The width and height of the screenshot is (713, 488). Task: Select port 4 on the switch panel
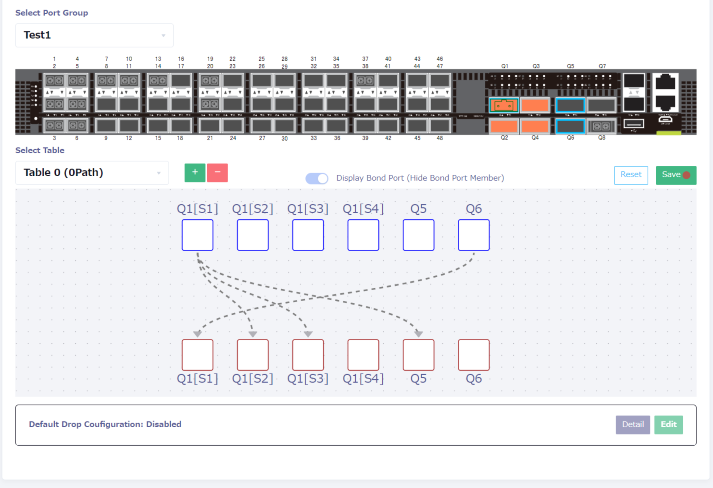[x=77, y=81]
